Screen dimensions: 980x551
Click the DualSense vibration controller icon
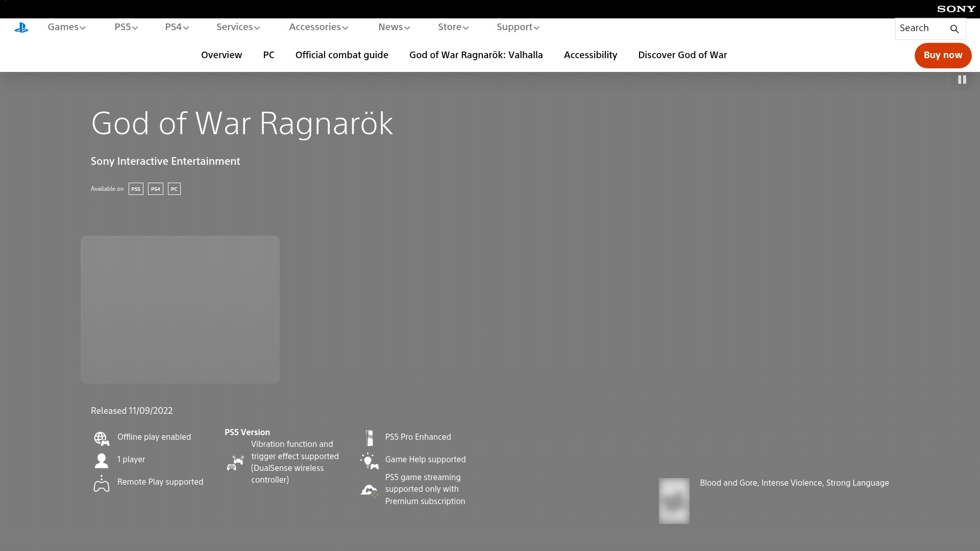click(x=235, y=463)
